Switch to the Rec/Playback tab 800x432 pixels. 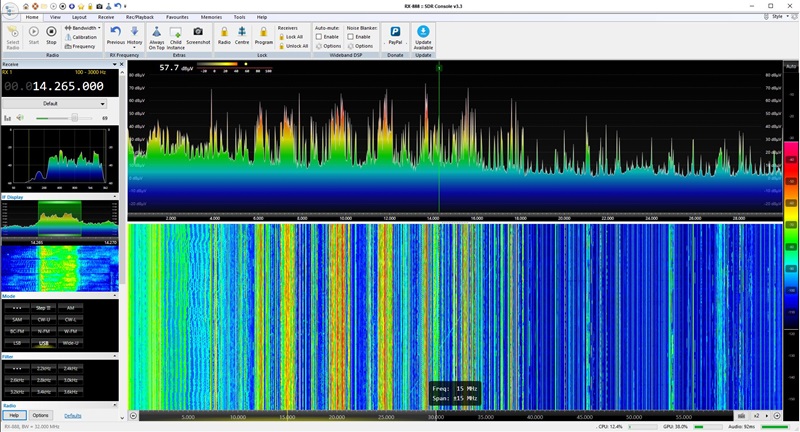pyautogui.click(x=141, y=17)
